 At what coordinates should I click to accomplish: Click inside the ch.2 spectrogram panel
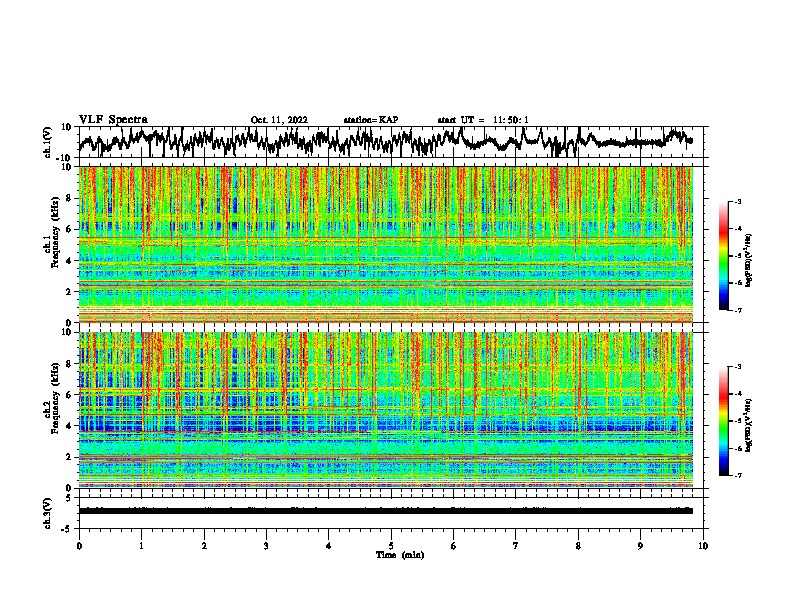pyautogui.click(x=386, y=410)
